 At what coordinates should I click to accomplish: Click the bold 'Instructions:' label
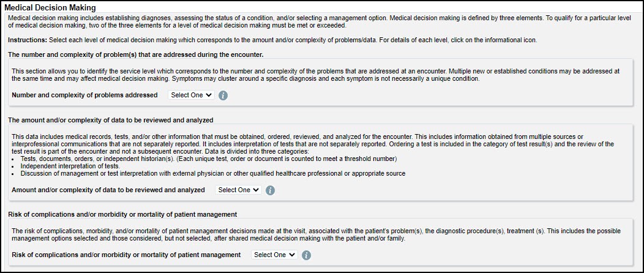[x=28, y=40]
